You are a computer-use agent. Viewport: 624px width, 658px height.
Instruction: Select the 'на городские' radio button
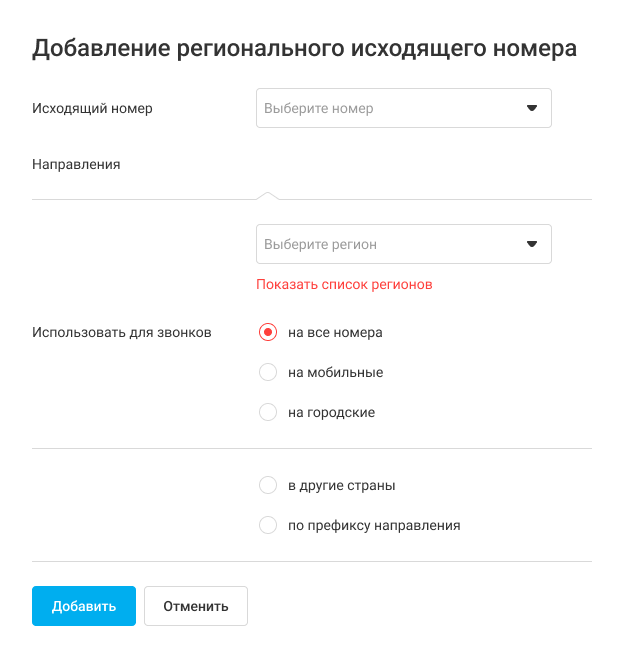[x=267, y=412]
